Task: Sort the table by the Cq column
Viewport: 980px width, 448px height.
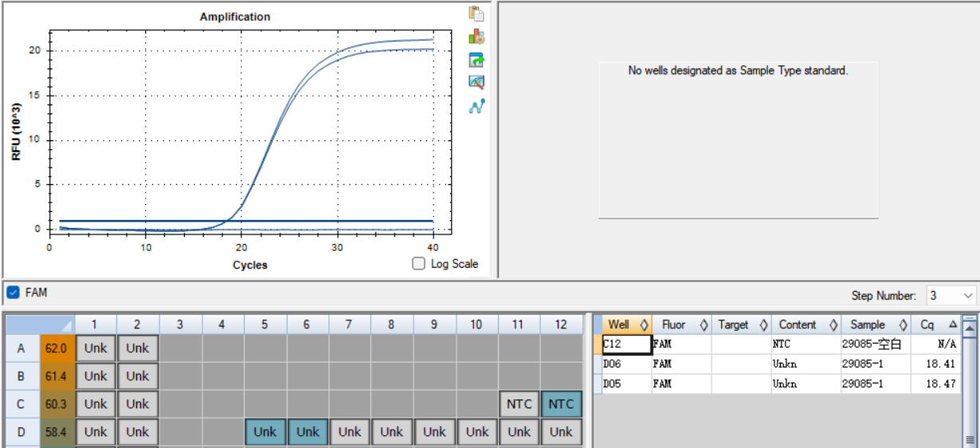Action: click(x=936, y=324)
